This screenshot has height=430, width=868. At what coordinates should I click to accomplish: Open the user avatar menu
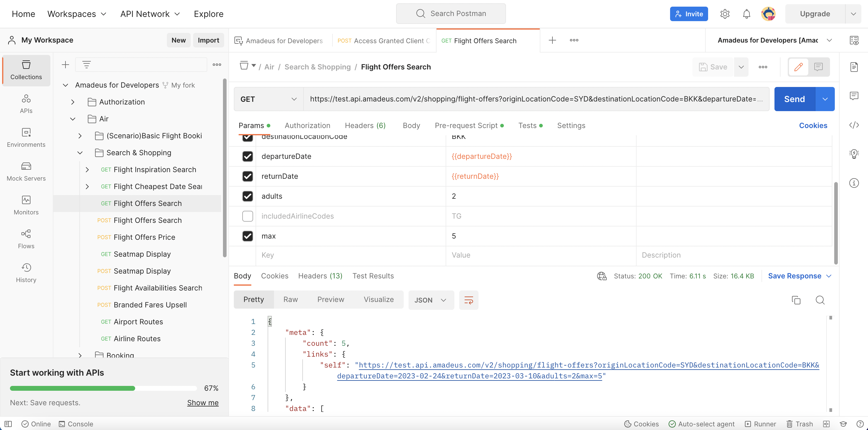tap(768, 14)
